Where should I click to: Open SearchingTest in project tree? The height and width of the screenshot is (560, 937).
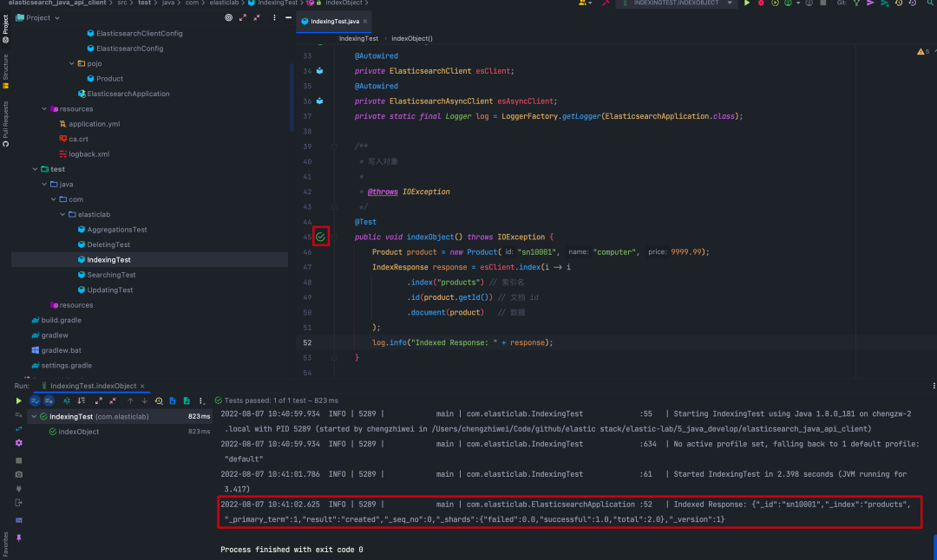coord(111,275)
